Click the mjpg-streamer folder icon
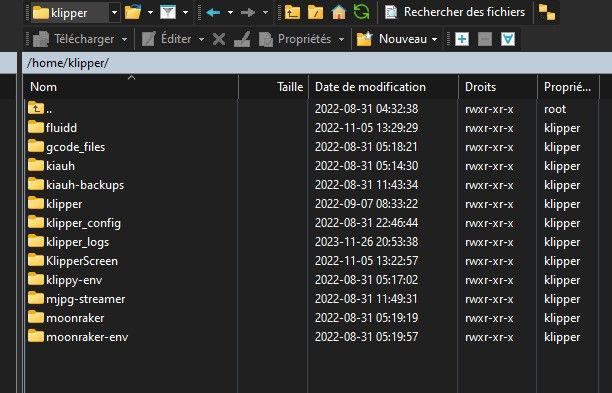The image size is (612, 393). point(36,298)
